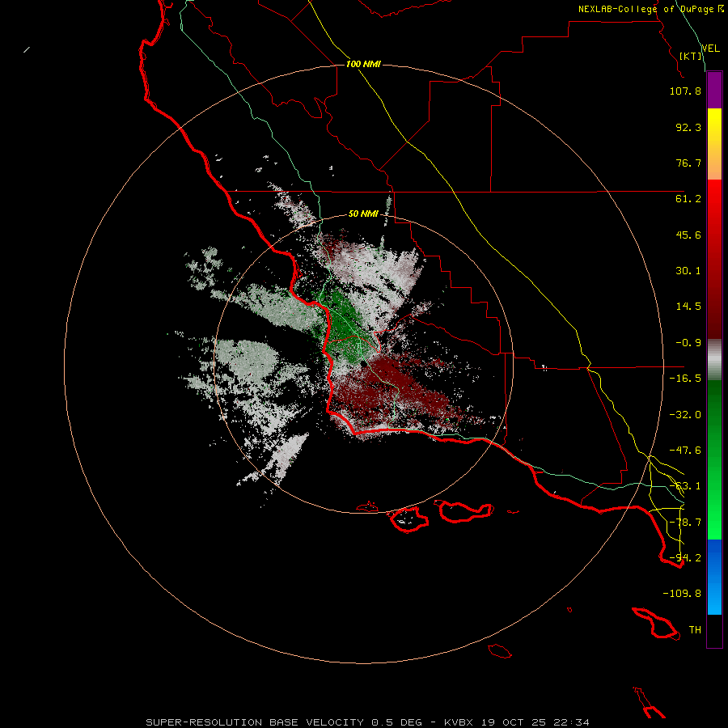This screenshot has height=728, width=728.
Task: Click the 61.2 legend value
Action: click(x=688, y=199)
